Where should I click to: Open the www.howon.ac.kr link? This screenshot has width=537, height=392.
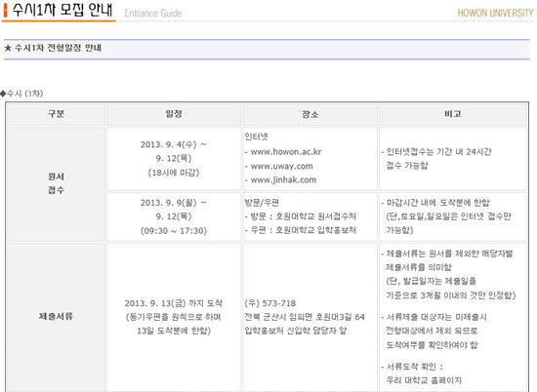tap(286, 152)
